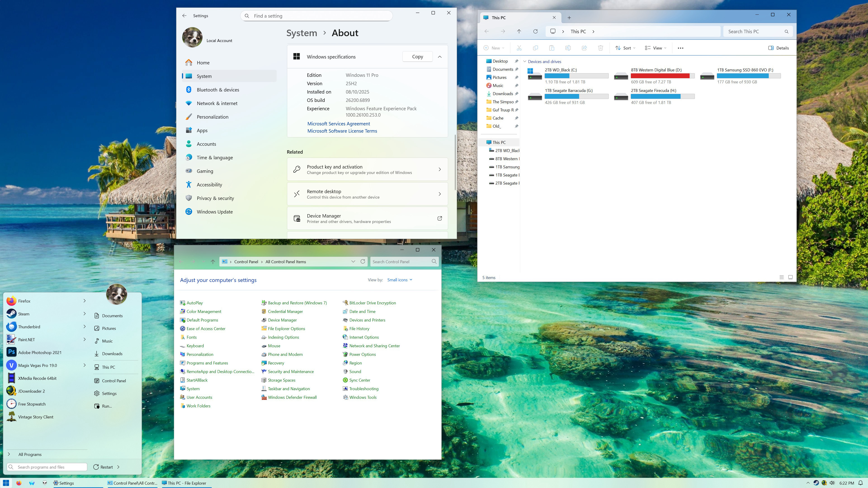Expand the Sort dropdown in File Explorer
The height and width of the screenshot is (488, 868).
tap(625, 48)
